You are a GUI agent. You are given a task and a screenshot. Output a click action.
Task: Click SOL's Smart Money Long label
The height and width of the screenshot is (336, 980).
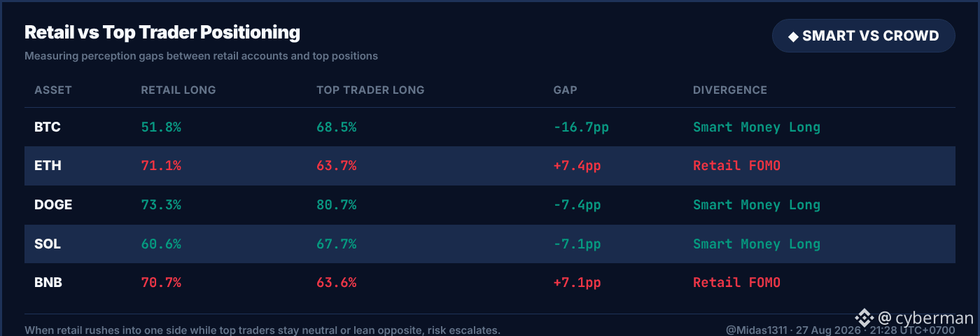point(757,244)
